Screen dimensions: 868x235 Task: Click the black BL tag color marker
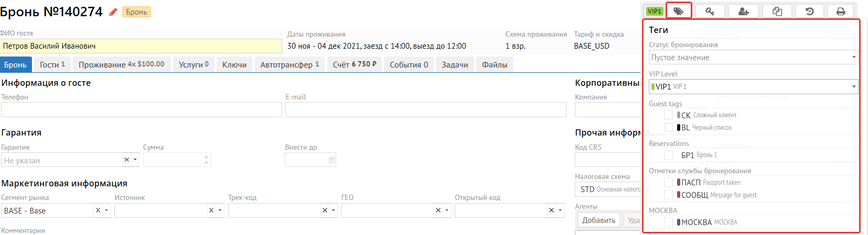[x=679, y=127]
